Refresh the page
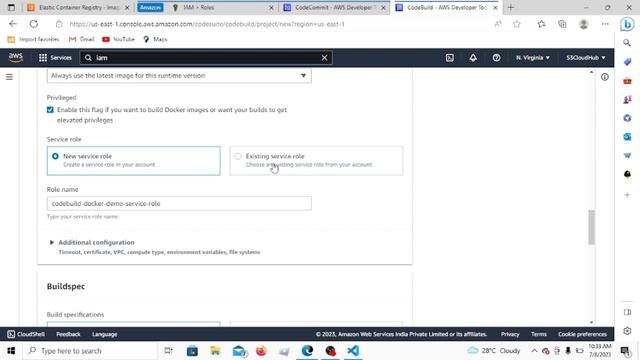 click(33, 24)
